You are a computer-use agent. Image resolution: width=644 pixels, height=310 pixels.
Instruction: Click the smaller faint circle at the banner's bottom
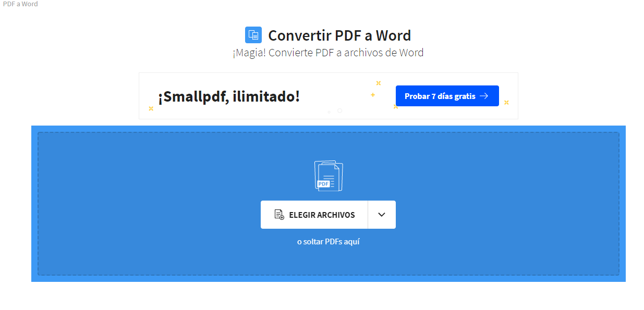click(x=329, y=112)
